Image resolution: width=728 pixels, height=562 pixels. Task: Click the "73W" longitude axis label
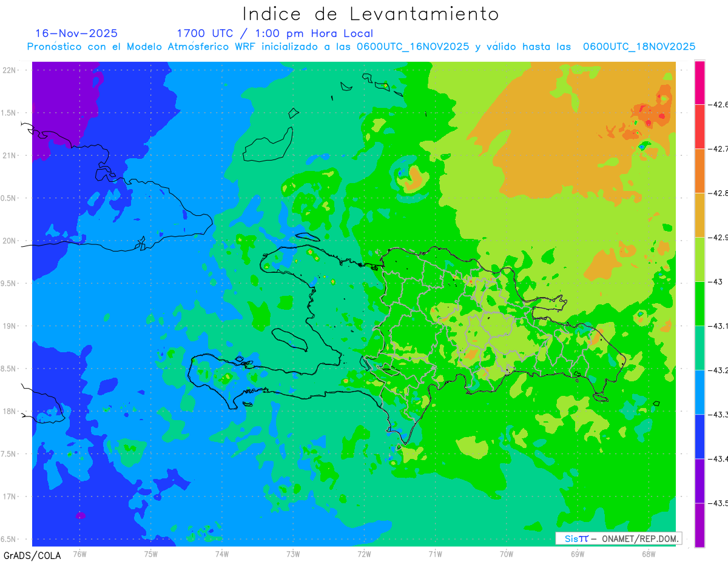pyautogui.click(x=293, y=554)
